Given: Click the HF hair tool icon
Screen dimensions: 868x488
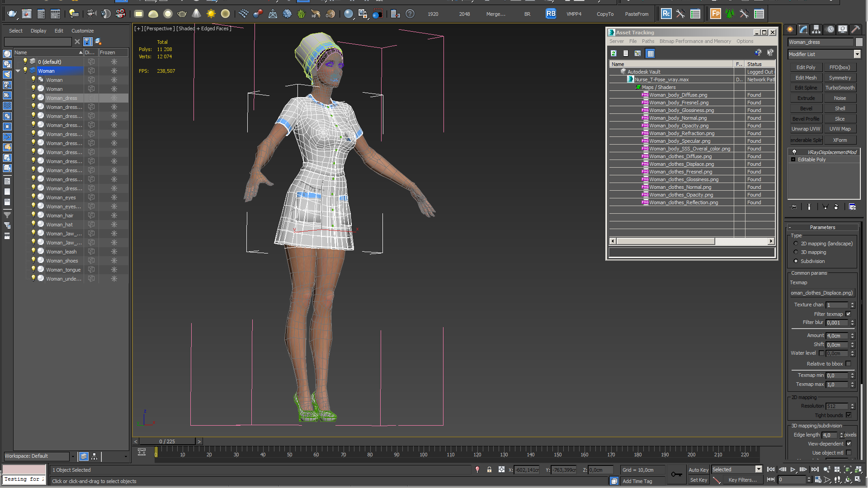Looking at the screenshot, I should [x=316, y=14].
